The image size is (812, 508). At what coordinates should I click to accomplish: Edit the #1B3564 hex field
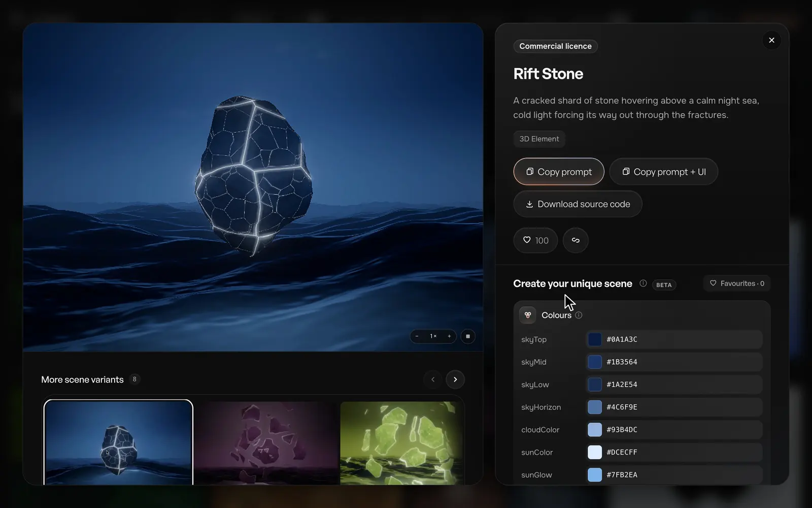point(674,362)
